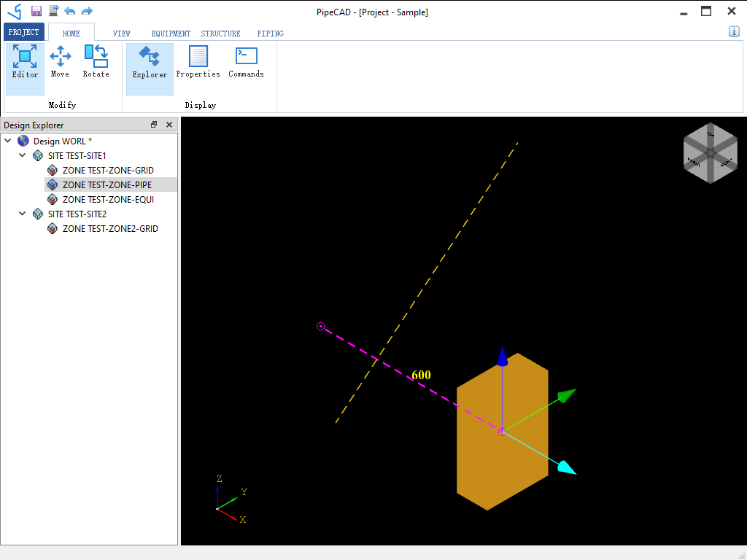Click the site icon of TEST-SITE1
747x560 pixels.
[x=38, y=156]
